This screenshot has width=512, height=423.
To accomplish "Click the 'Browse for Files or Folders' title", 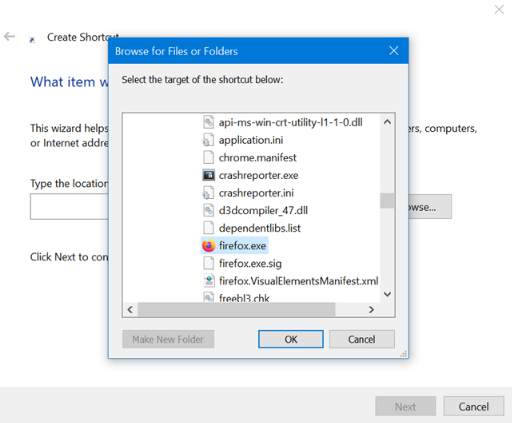I will (176, 51).
